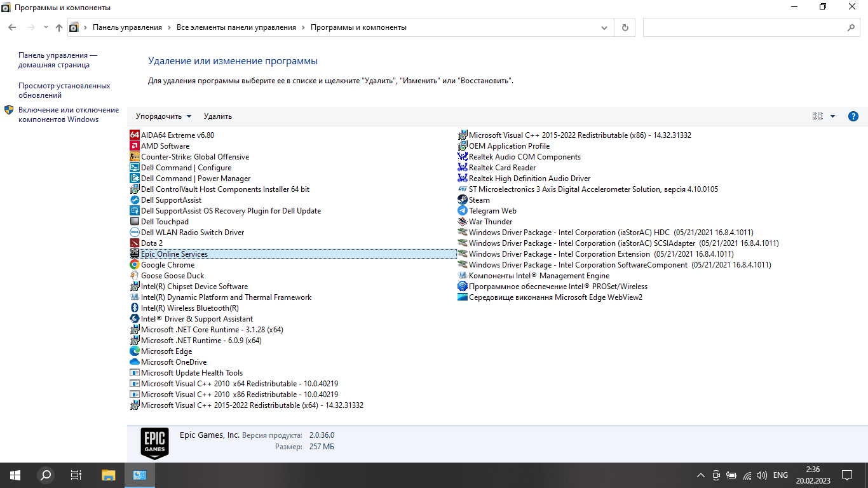Click the Microsoft Edge WebView2 icon

(462, 297)
